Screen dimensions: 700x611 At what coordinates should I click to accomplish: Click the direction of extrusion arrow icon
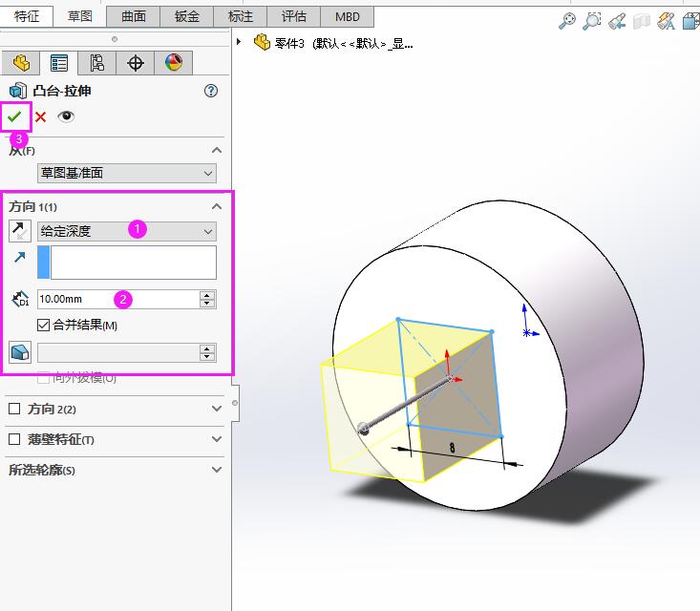(x=20, y=257)
